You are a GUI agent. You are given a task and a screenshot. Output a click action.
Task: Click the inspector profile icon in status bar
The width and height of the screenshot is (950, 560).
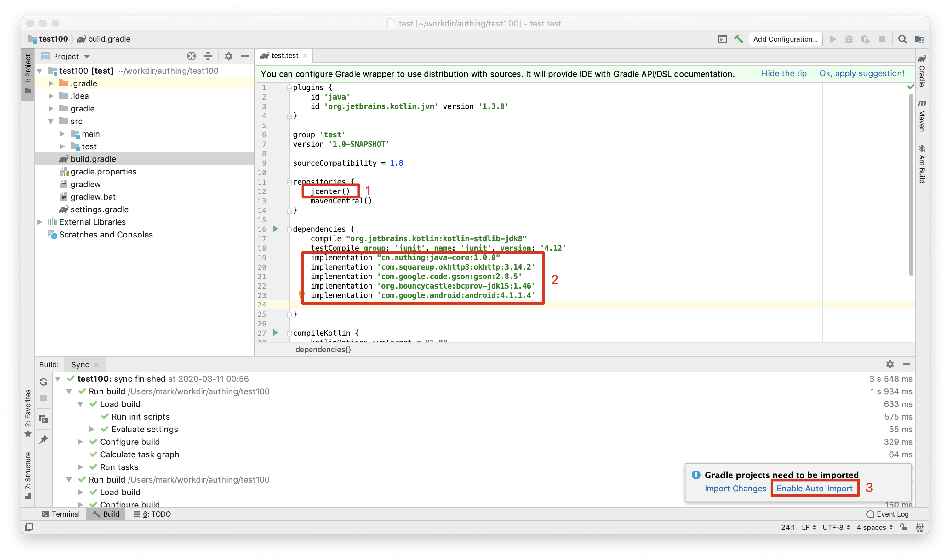[x=919, y=527]
